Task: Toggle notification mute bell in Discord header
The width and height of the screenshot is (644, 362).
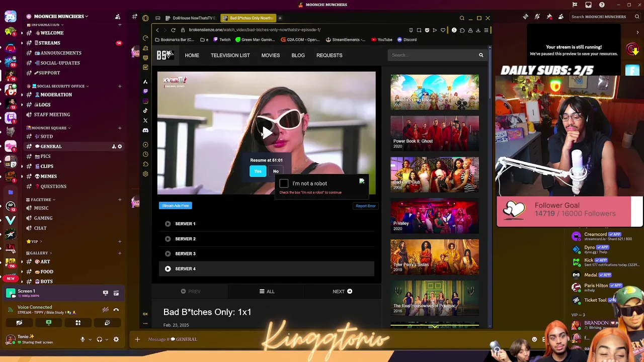Action: click(x=537, y=17)
